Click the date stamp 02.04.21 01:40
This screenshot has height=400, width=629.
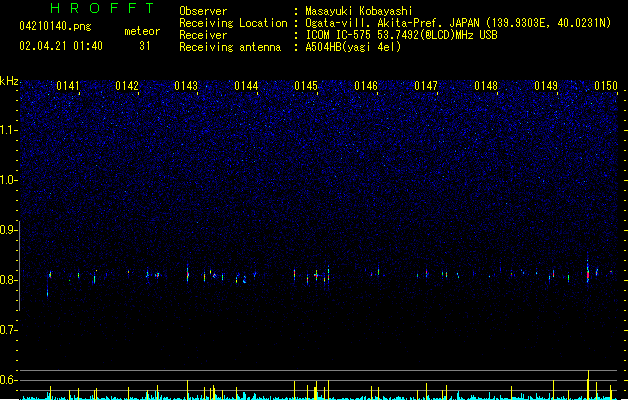(x=61, y=46)
